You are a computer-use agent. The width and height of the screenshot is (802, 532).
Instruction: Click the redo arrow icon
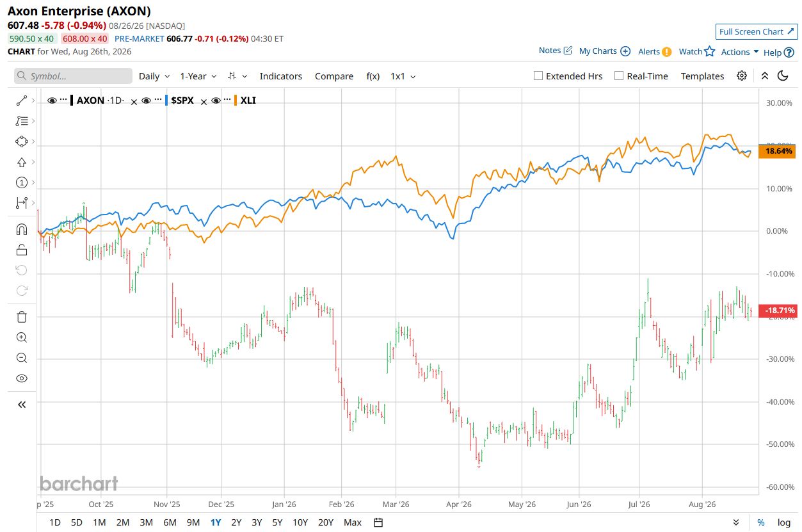[x=22, y=291]
